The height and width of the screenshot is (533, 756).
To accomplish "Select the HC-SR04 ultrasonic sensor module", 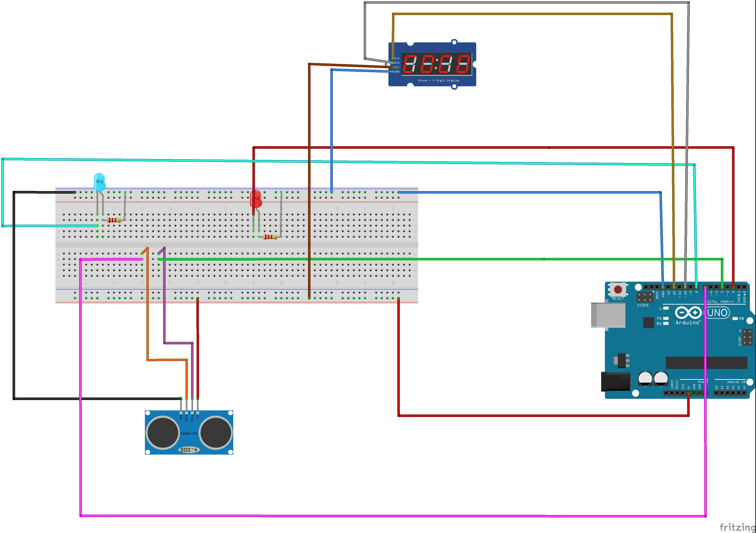I will (x=189, y=432).
